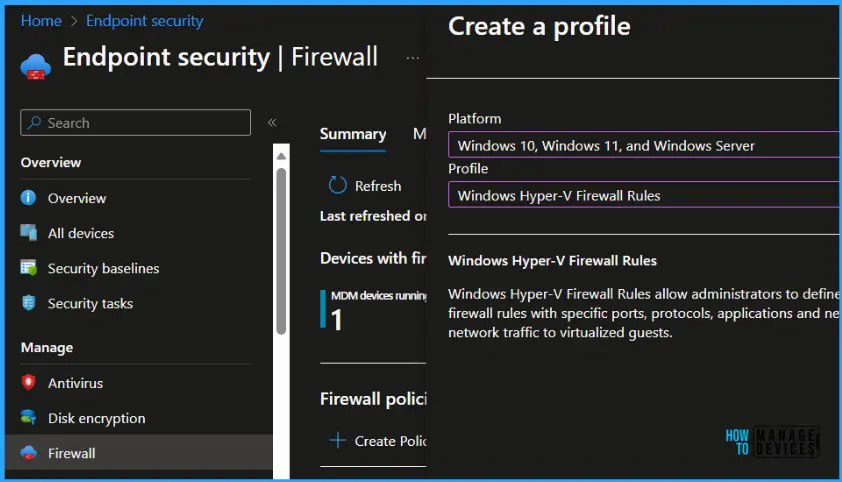Switch to the Summary tab
Screen dimensions: 842x482
[353, 134]
